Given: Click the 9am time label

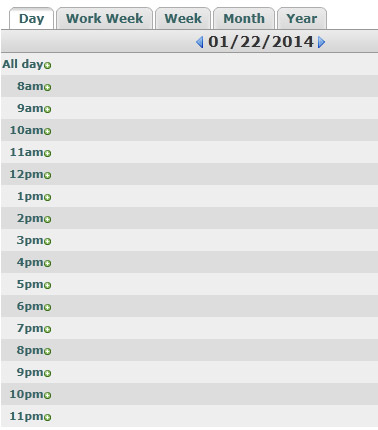Looking at the screenshot, I should click(x=30, y=108).
